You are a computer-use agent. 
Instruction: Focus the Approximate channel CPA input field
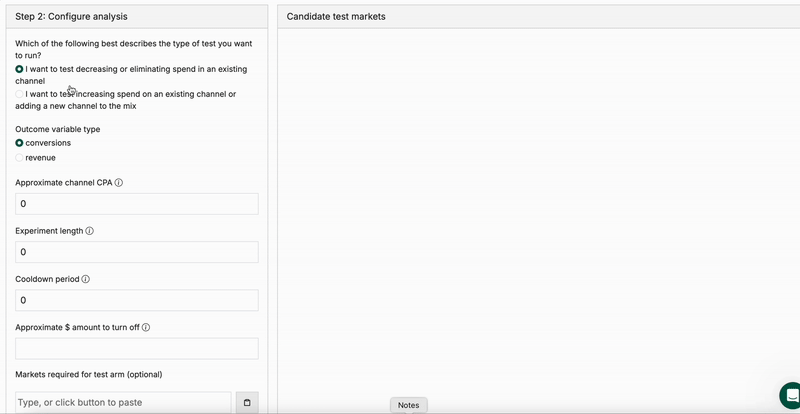137,204
